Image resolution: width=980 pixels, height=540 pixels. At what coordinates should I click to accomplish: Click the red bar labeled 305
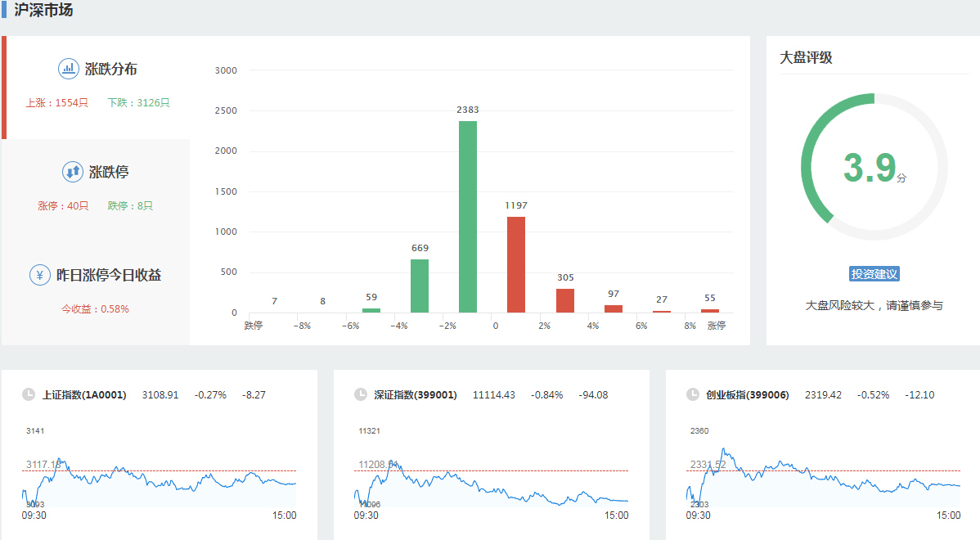tap(565, 300)
